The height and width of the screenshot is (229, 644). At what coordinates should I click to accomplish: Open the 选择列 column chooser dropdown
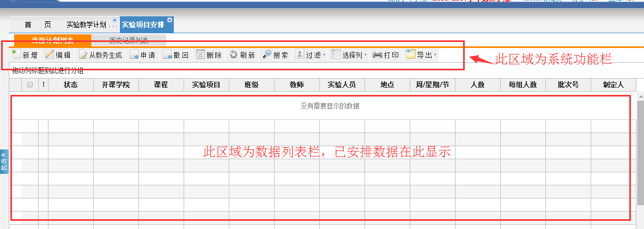tap(350, 55)
